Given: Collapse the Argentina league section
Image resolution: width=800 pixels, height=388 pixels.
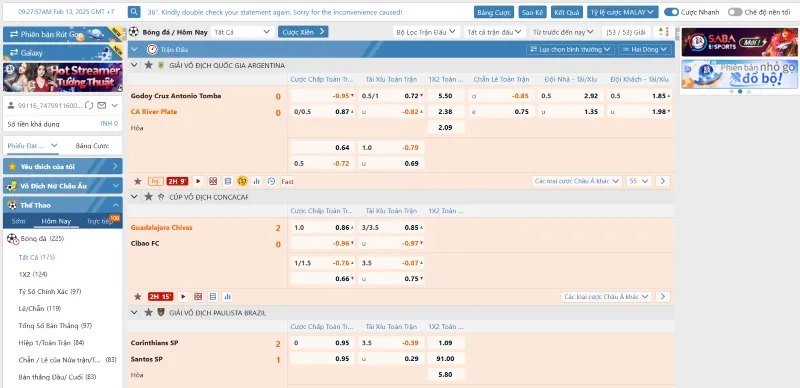Looking at the screenshot, I should click(134, 65).
